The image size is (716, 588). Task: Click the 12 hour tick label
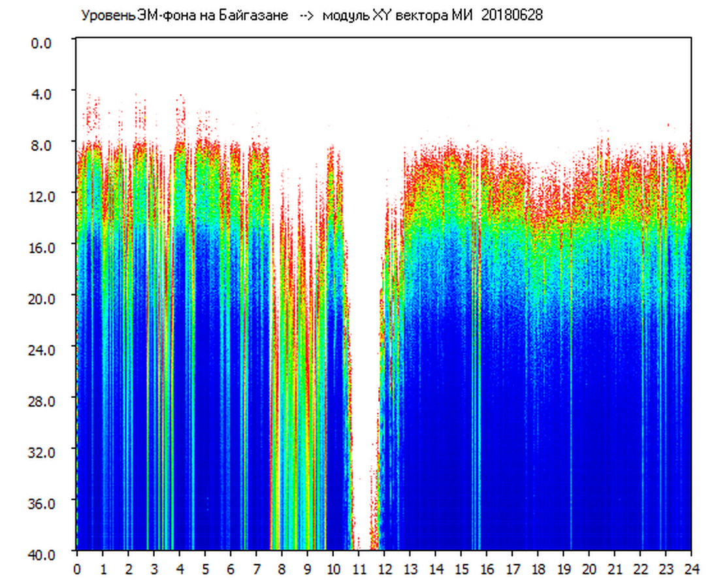tap(384, 569)
